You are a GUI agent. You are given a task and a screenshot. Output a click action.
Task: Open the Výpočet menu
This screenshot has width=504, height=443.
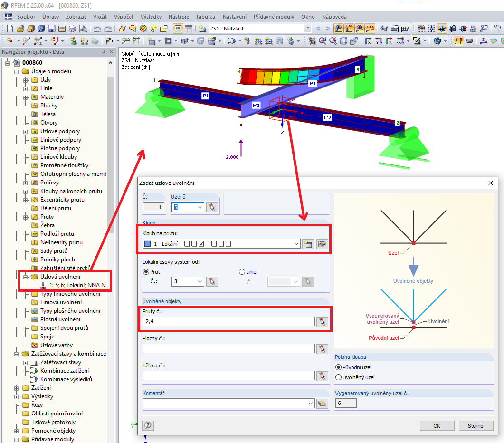click(x=124, y=17)
